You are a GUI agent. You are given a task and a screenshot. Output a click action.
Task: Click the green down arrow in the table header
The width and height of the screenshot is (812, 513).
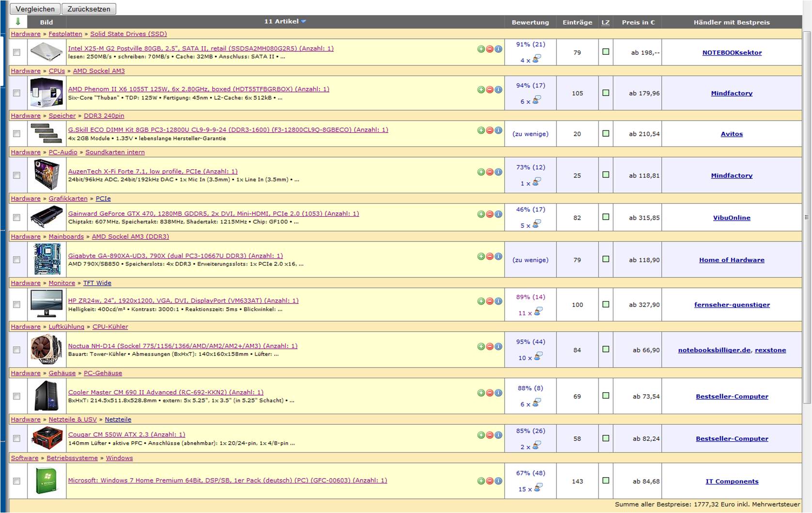(x=18, y=22)
